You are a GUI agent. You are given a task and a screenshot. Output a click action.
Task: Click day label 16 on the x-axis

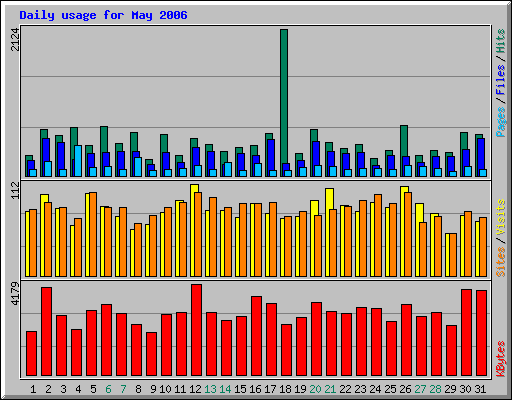tap(255, 389)
